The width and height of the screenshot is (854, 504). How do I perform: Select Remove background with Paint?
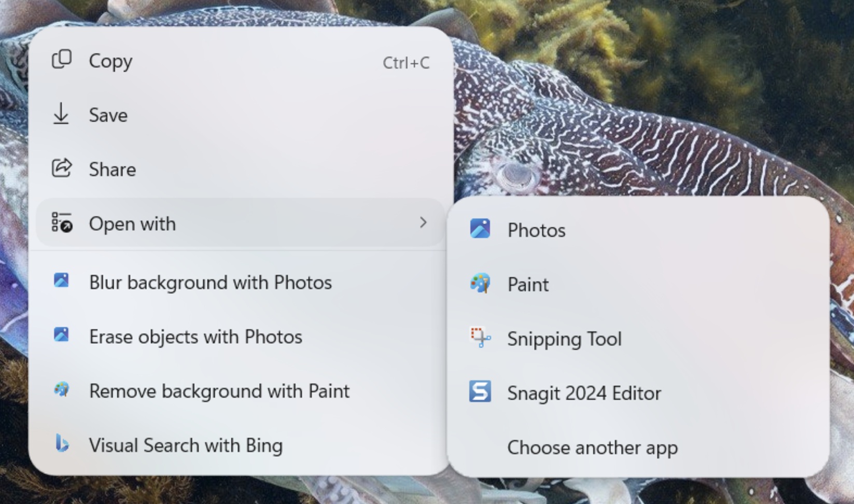[240, 390]
